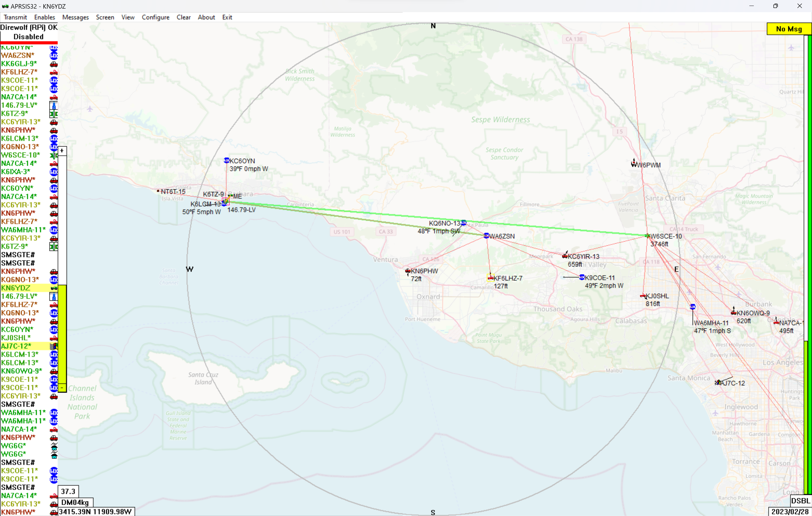This screenshot has width=812, height=516.
Task: Click the green signal bar at right edge
Action: click(x=809, y=264)
